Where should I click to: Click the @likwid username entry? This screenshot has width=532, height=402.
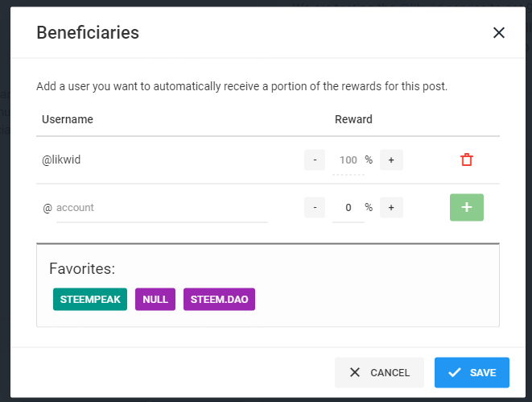coord(61,160)
